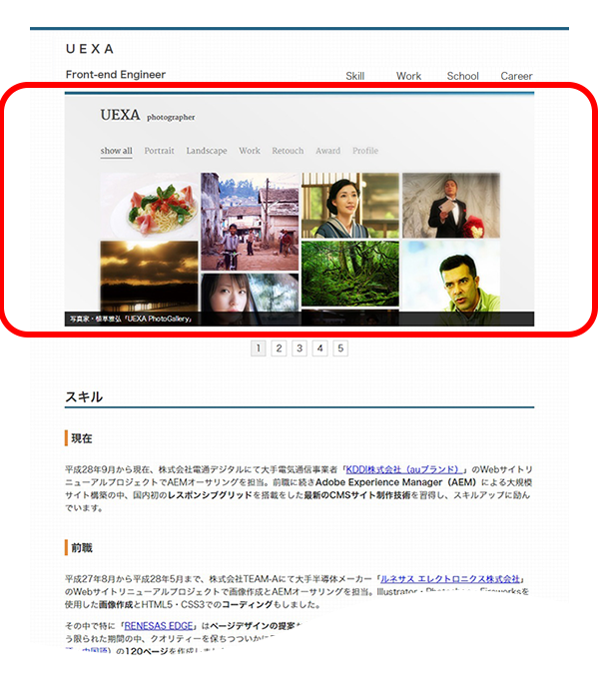
Task: Switch to slide page 3
Action: click(x=299, y=349)
